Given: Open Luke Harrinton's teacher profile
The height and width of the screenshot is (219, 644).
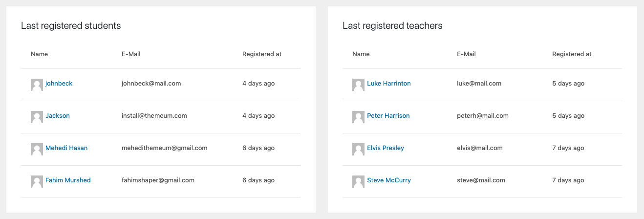Looking at the screenshot, I should (389, 84).
